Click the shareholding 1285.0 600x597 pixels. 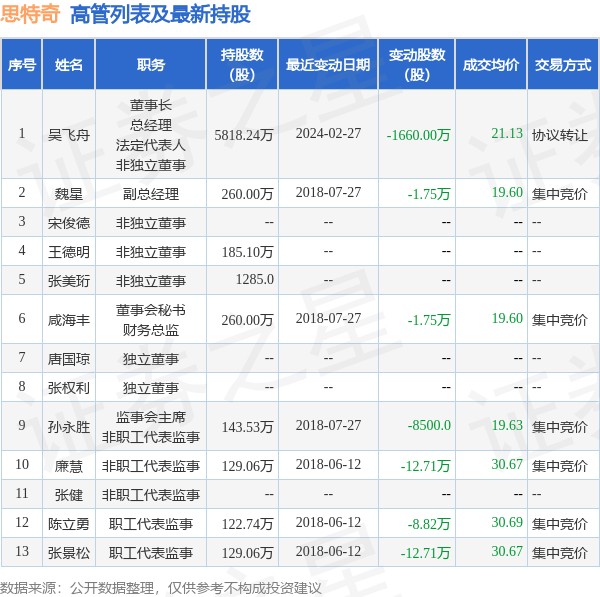(254, 279)
